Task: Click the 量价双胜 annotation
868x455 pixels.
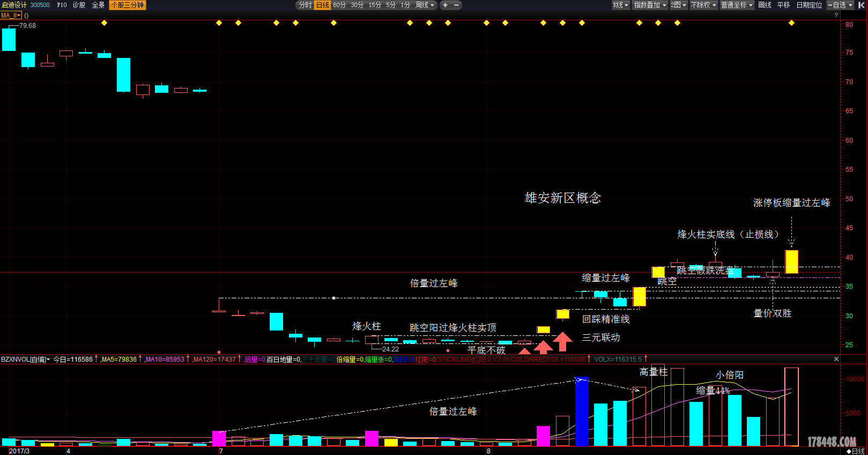Action: (x=773, y=313)
